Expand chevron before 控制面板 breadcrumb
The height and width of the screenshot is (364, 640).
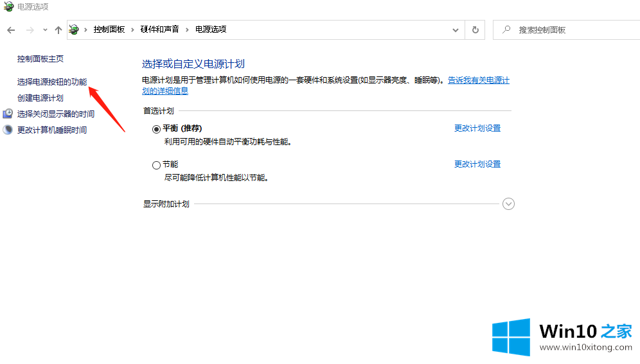tap(85, 30)
